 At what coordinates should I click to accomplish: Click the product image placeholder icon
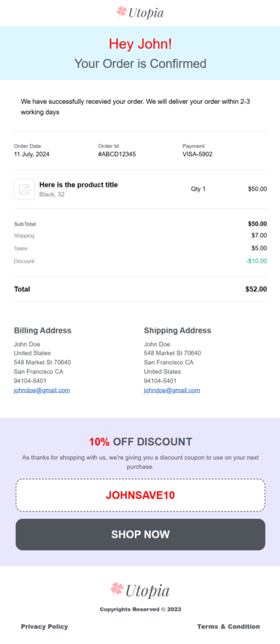tap(24, 189)
